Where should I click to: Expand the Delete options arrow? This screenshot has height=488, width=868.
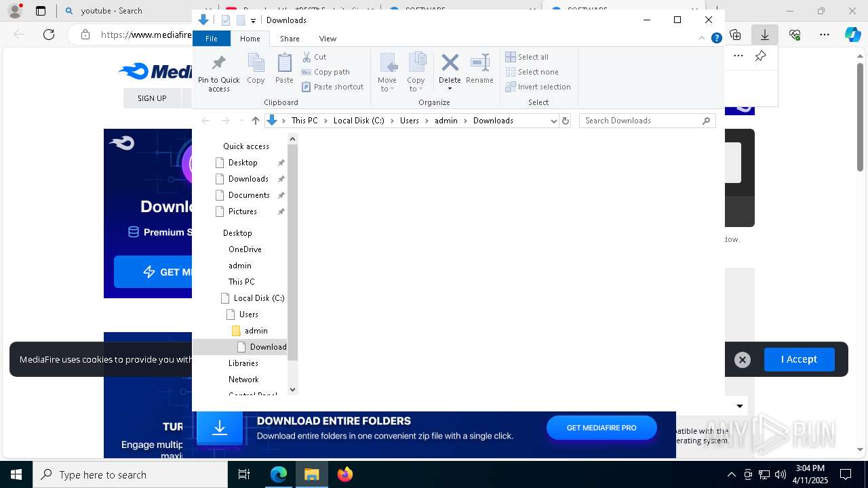click(x=450, y=89)
